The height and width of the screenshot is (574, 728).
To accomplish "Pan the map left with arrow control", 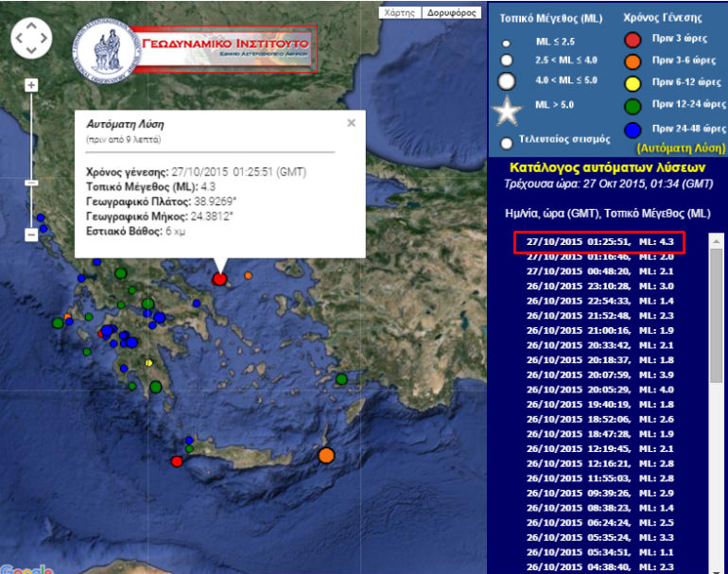I will click(x=19, y=39).
